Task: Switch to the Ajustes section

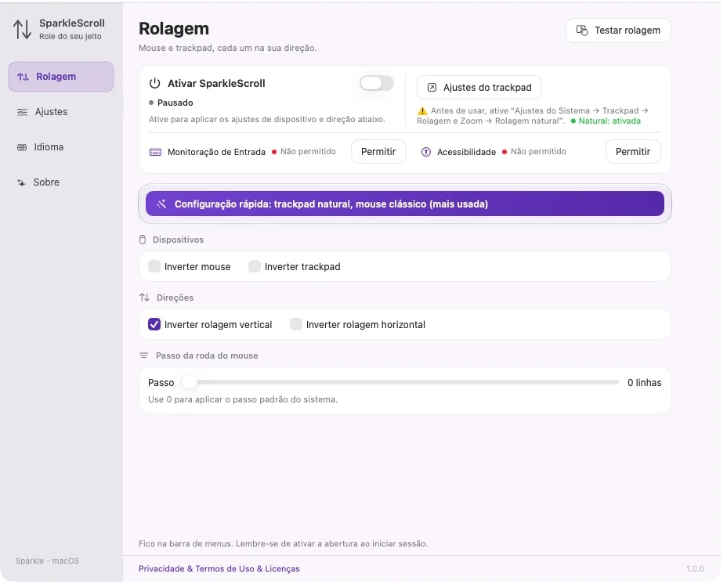Action: (x=61, y=113)
